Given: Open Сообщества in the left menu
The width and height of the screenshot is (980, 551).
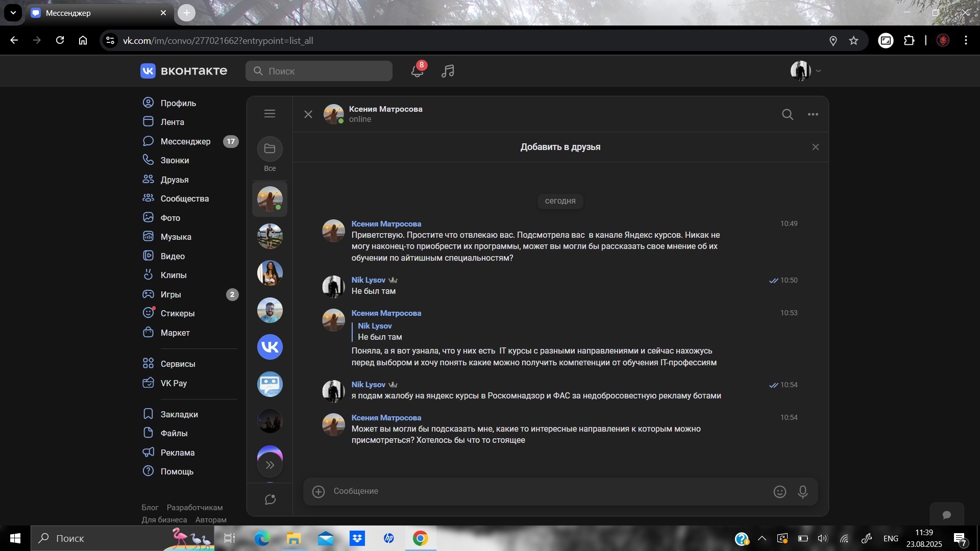Looking at the screenshot, I should pos(184,198).
